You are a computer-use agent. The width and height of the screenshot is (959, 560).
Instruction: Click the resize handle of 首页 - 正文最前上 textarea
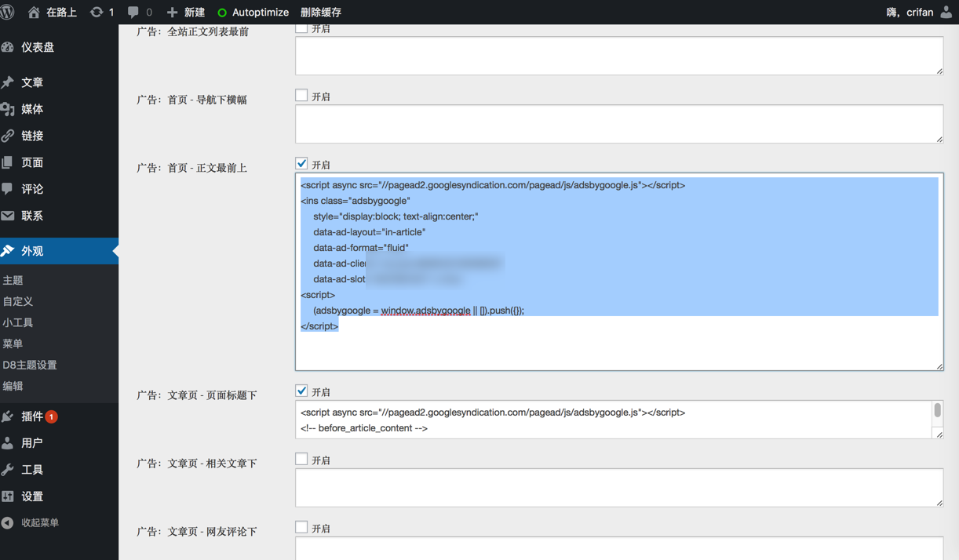tap(939, 365)
